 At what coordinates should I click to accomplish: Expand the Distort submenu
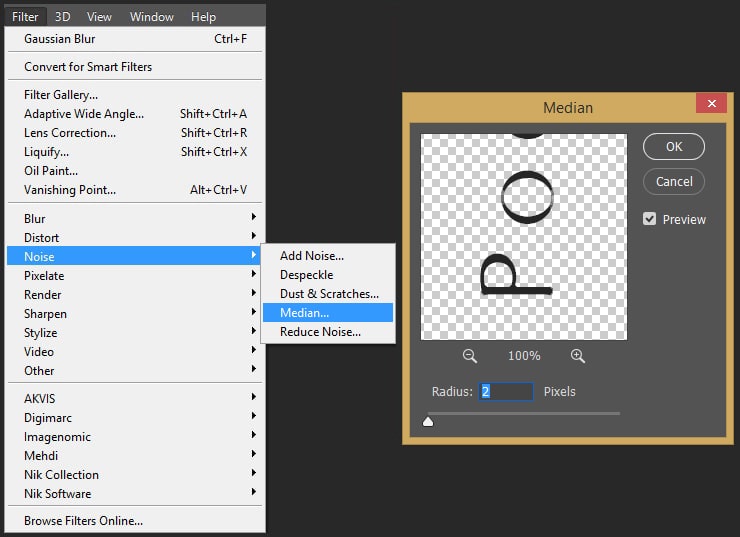[135, 237]
